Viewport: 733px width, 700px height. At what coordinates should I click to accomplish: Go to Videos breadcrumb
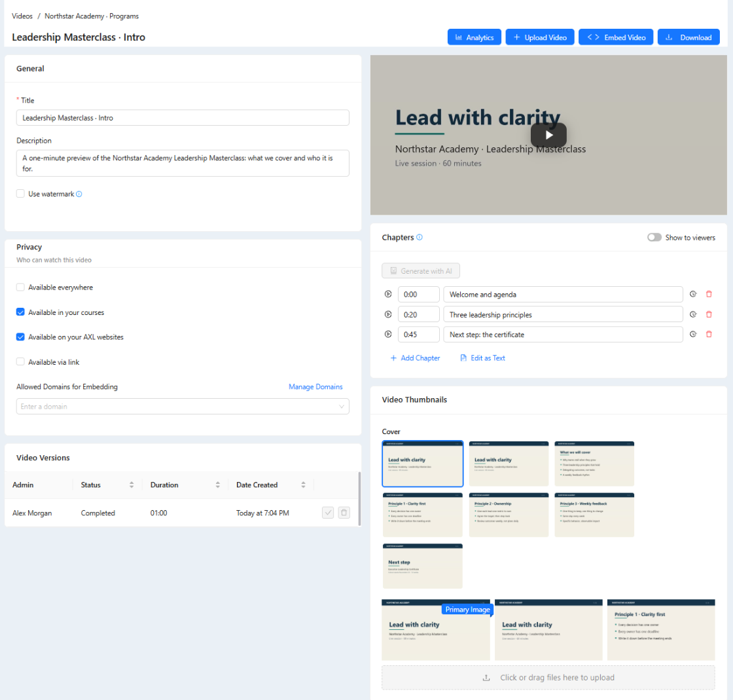(x=22, y=16)
